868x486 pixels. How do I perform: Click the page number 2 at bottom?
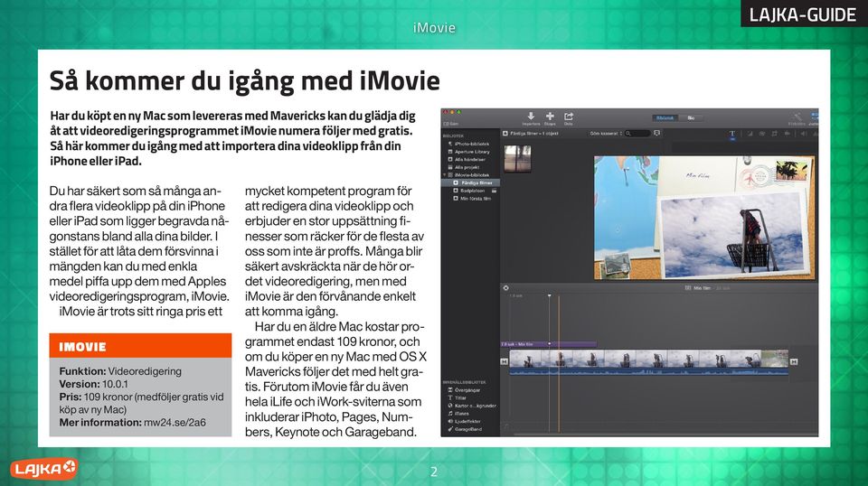coord(434,472)
